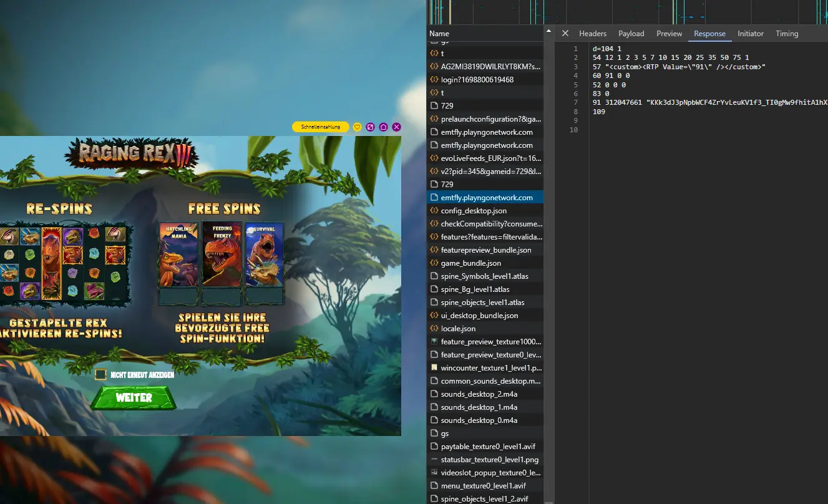Open game in fullscreen with expand icon
This screenshot has height=504, width=828.
click(370, 127)
